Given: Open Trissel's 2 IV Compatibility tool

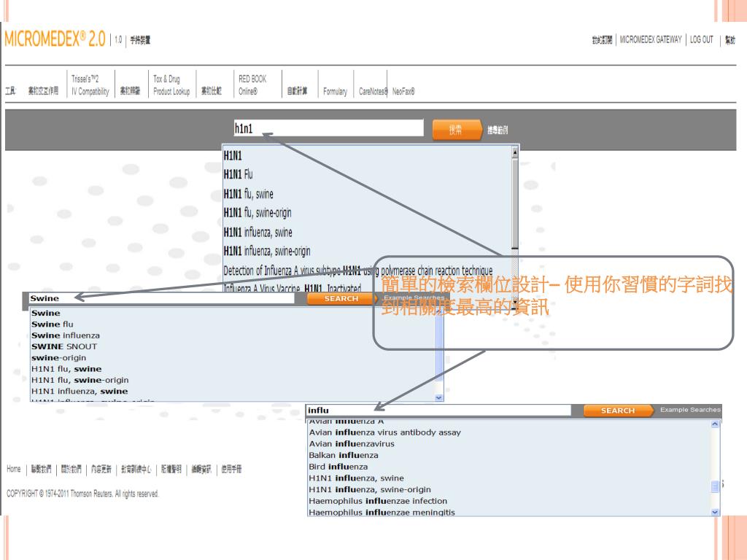Looking at the screenshot, I should coord(90,85).
